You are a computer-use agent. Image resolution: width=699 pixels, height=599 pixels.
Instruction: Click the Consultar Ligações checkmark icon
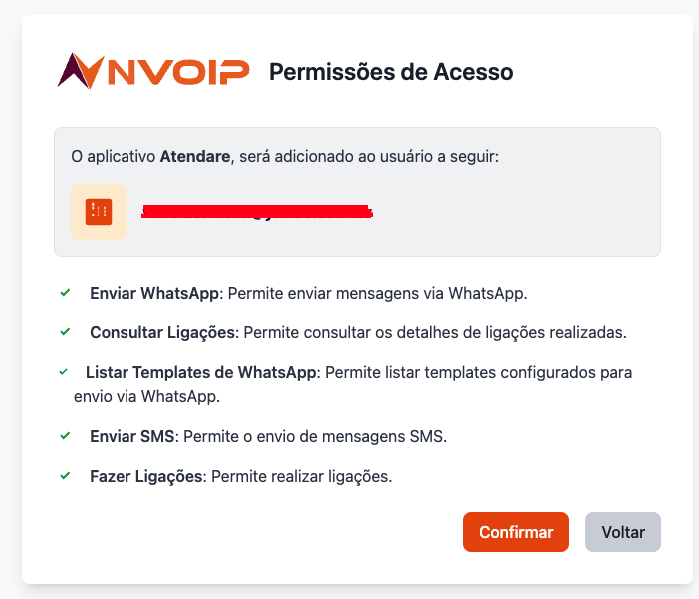pos(65,331)
